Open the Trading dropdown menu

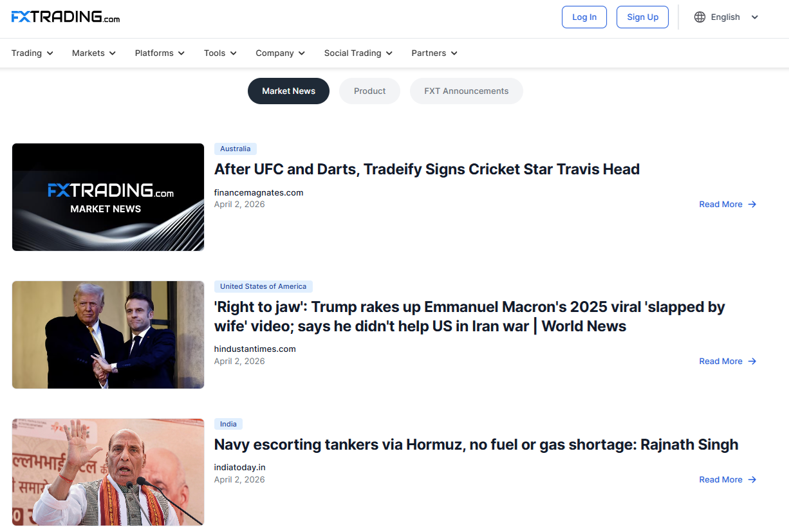coord(32,53)
